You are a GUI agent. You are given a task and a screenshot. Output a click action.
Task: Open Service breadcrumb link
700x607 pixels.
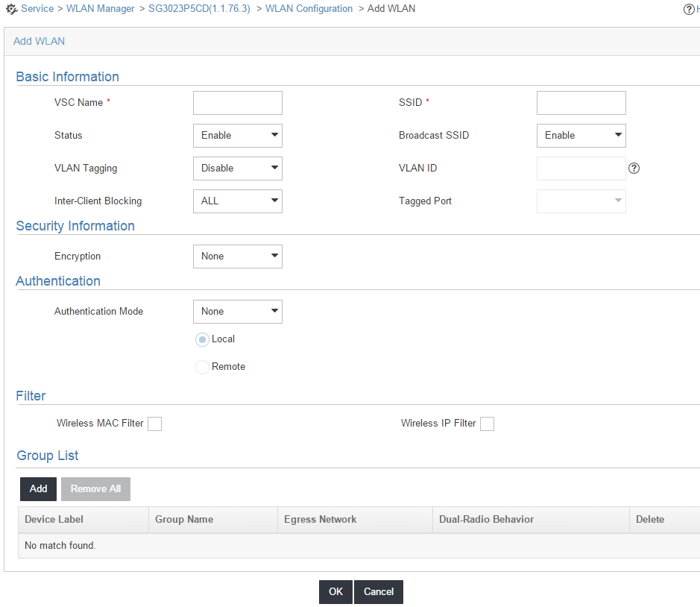click(37, 8)
